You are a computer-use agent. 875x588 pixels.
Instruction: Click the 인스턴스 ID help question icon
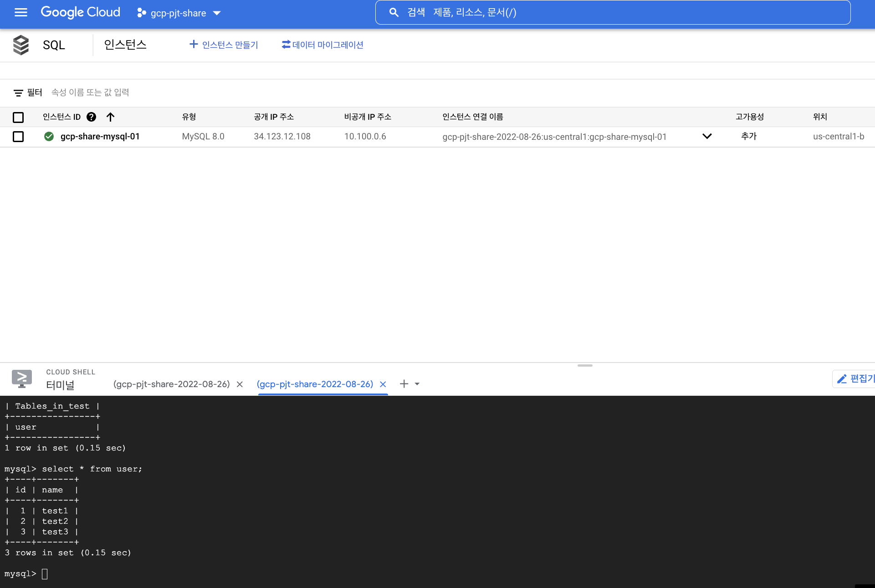[91, 117]
